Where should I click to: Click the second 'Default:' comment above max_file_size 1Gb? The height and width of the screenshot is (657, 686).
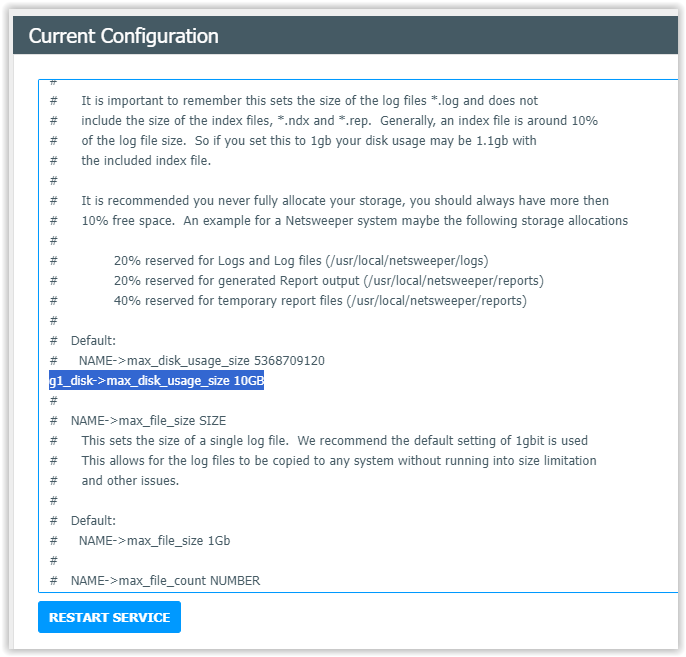point(83,521)
